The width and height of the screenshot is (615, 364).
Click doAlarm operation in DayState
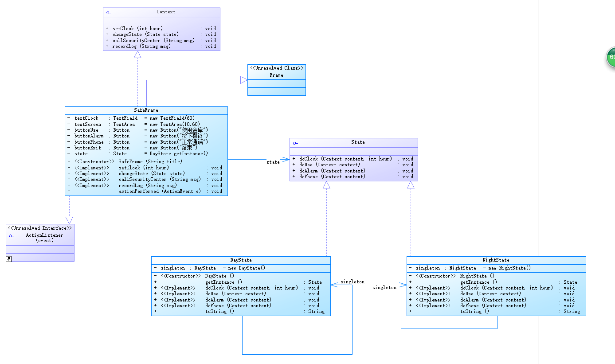pos(237,300)
